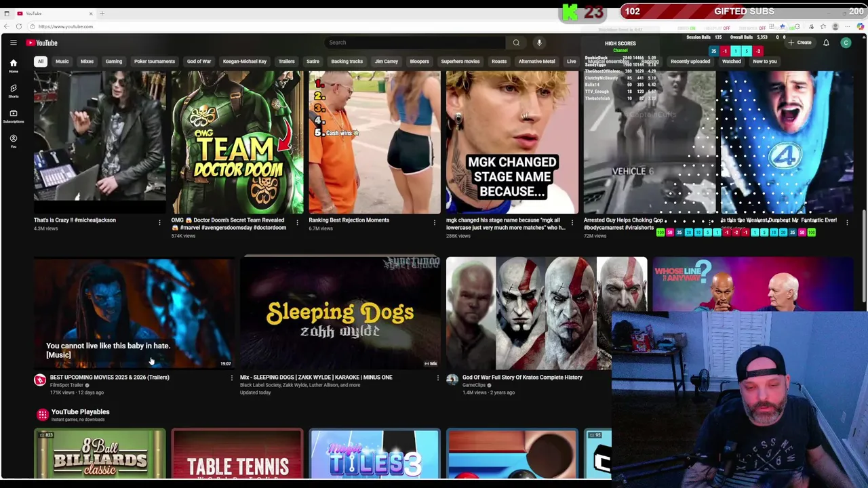Screen dimensions: 868x488
Task: Reload the page with refresh button
Action: coord(19,26)
